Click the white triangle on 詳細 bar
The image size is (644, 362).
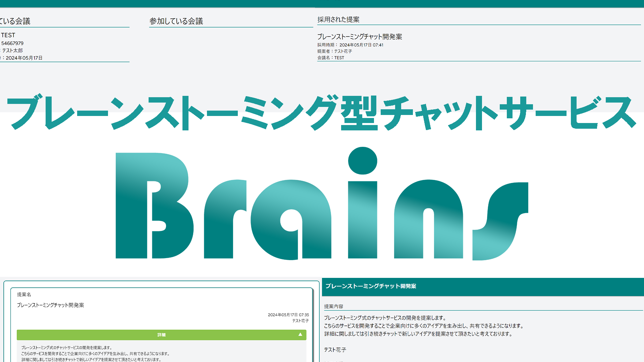[300, 335]
